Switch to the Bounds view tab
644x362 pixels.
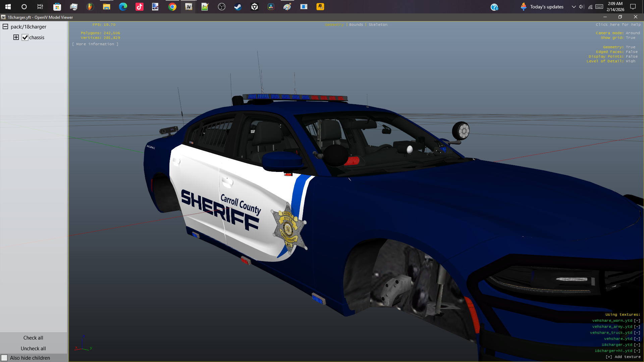356,25
